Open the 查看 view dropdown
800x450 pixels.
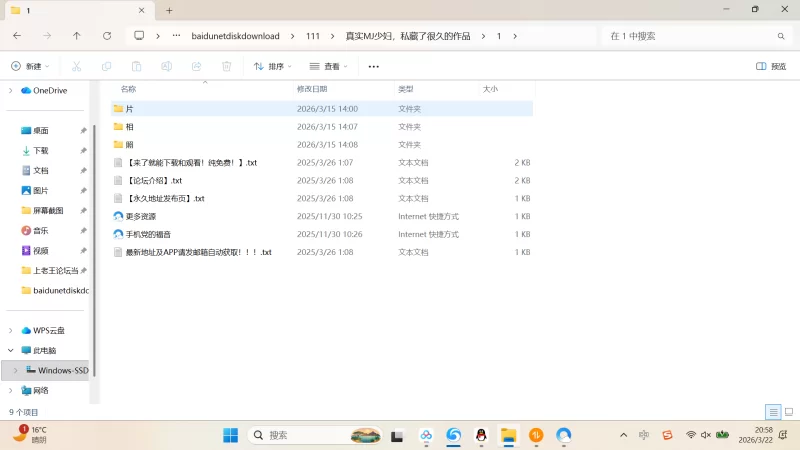point(329,66)
